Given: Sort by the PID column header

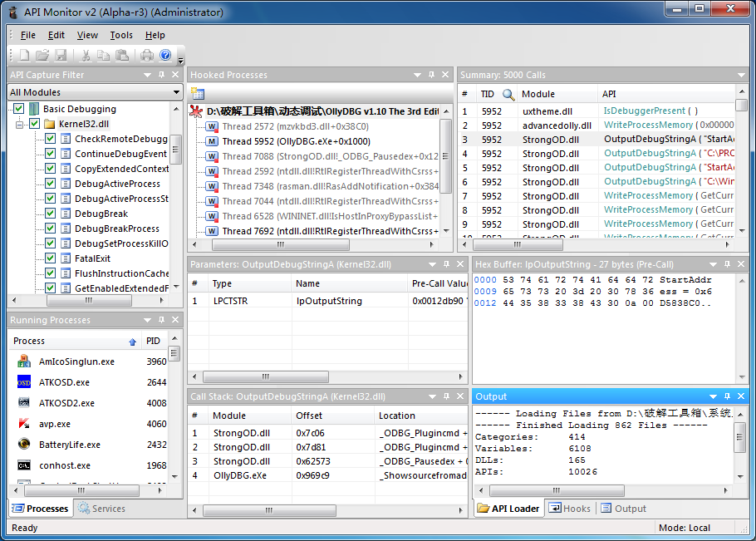Looking at the screenshot, I should (154, 341).
